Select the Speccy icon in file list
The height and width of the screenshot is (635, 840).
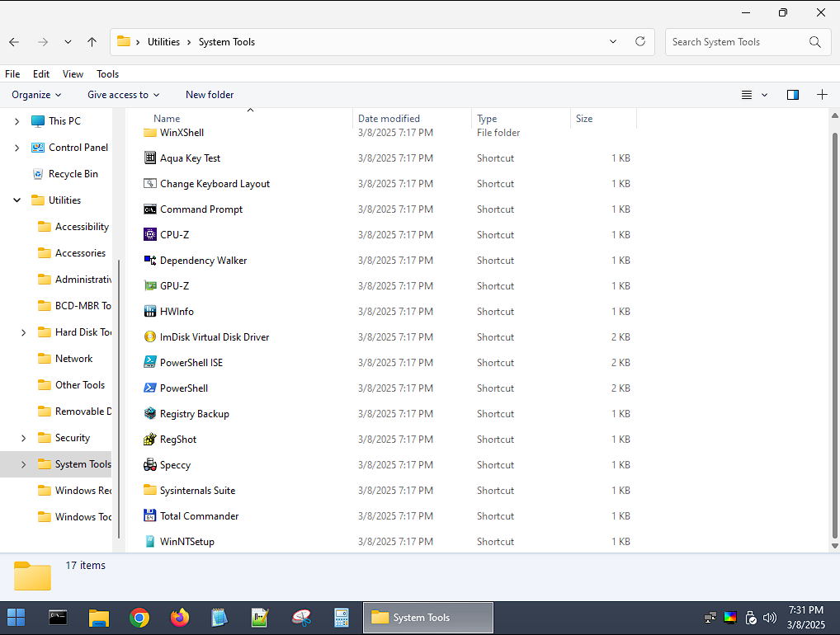pyautogui.click(x=150, y=465)
